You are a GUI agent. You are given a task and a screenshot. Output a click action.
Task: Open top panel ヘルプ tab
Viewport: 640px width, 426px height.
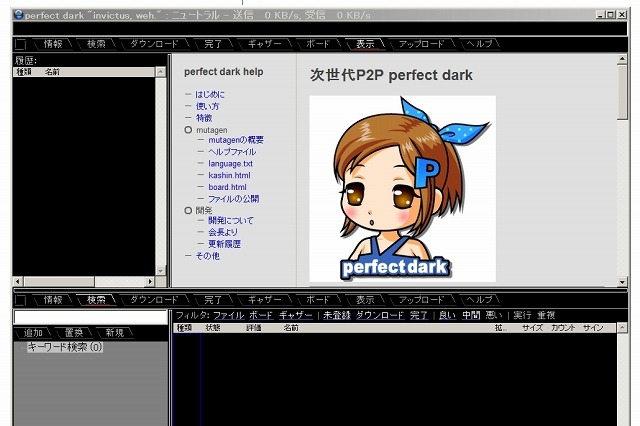coord(479,44)
